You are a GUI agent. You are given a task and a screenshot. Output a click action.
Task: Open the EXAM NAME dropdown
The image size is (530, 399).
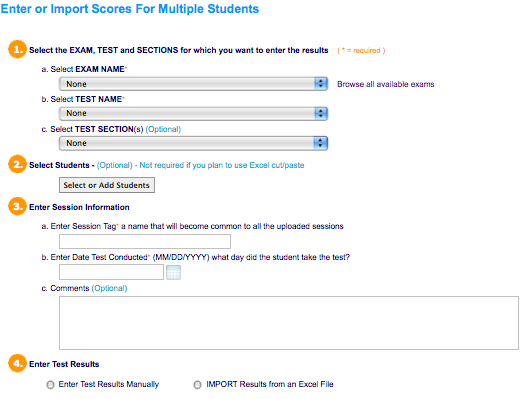pos(193,84)
